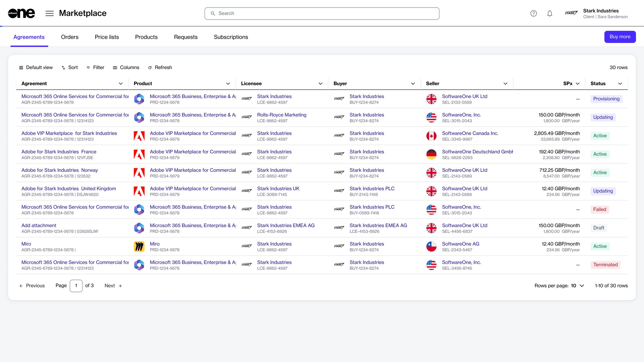Click the SoftwareOne logo

pos(22,13)
